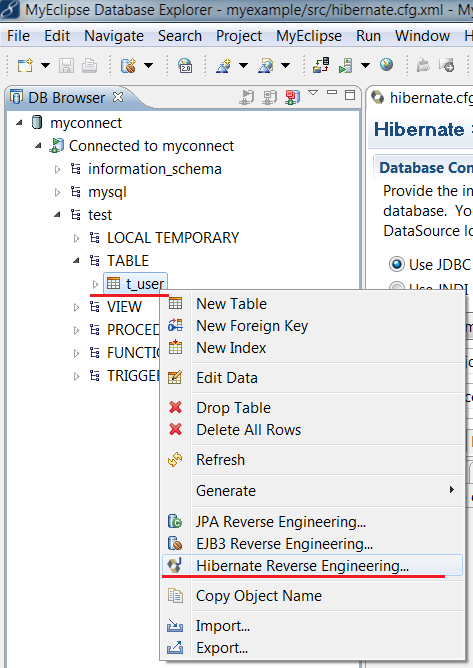Viewport: 473px width, 668px height.
Task: Open the File menu
Action: [x=18, y=36]
